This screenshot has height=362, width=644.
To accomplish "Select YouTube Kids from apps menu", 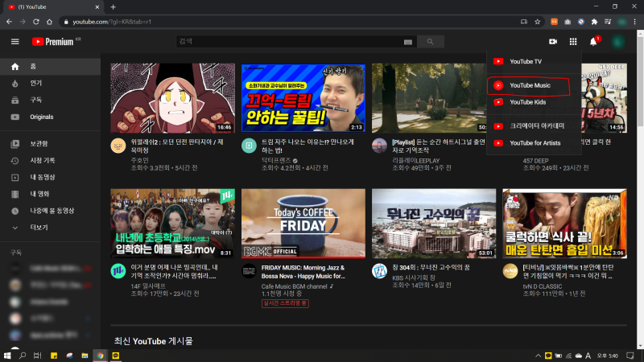I will (534, 102).
